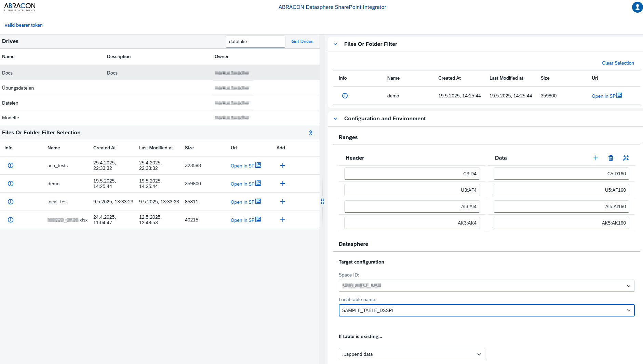The width and height of the screenshot is (643, 364).
Task: Open local_test in SharePoint
Action: pyautogui.click(x=245, y=202)
